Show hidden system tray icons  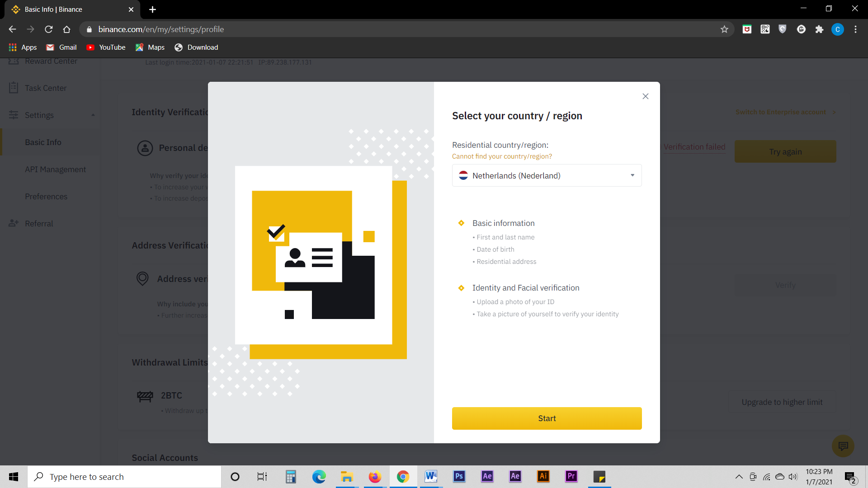coord(739,477)
